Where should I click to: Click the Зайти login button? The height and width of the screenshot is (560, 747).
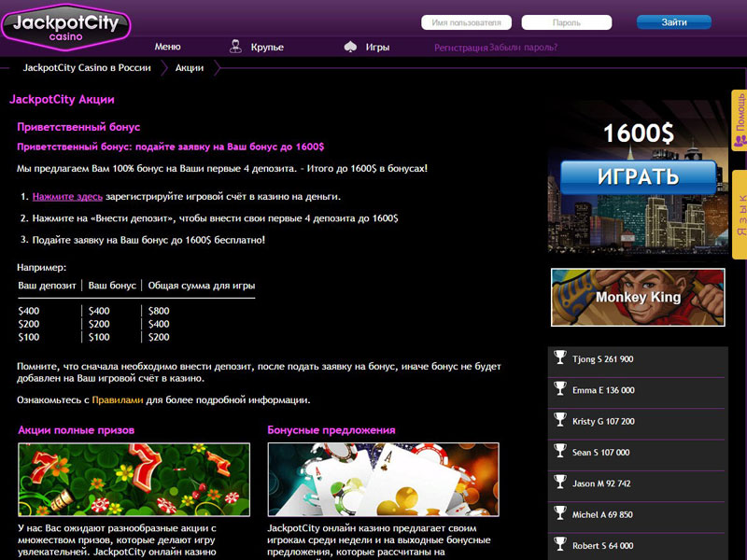pyautogui.click(x=673, y=21)
